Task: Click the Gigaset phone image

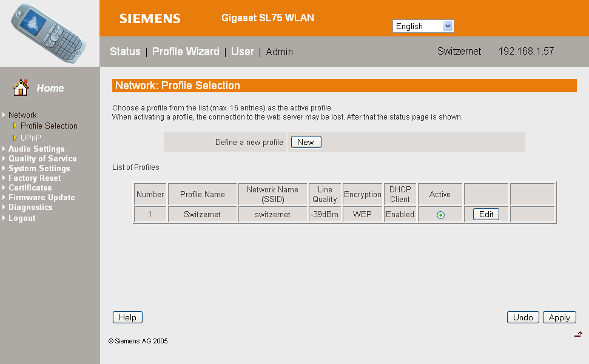Action: pyautogui.click(x=49, y=33)
